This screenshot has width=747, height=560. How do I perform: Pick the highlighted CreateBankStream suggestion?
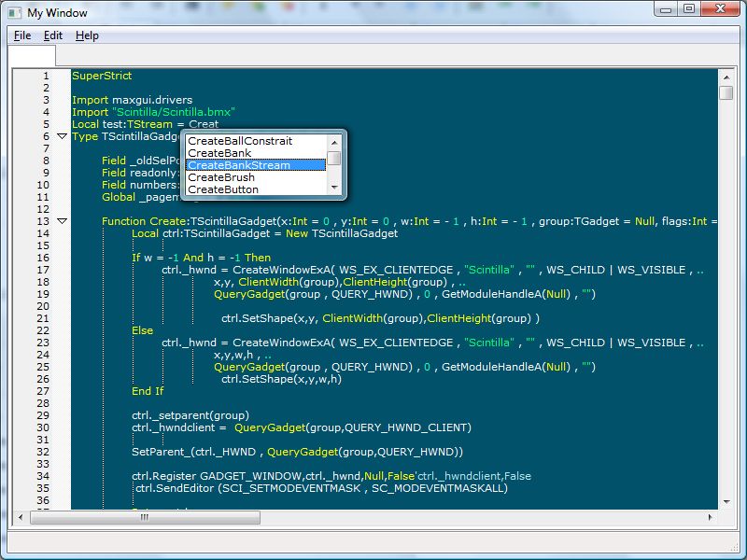[239, 165]
